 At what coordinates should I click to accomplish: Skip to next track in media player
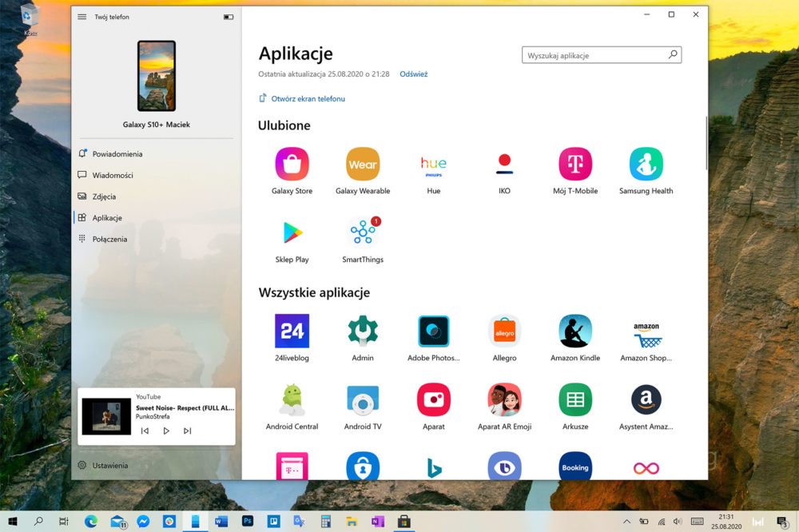point(188,431)
